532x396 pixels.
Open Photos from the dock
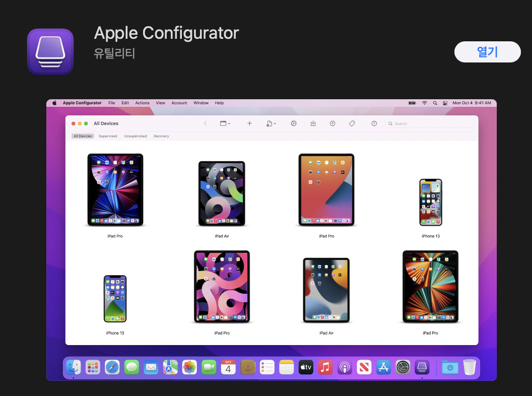click(189, 367)
